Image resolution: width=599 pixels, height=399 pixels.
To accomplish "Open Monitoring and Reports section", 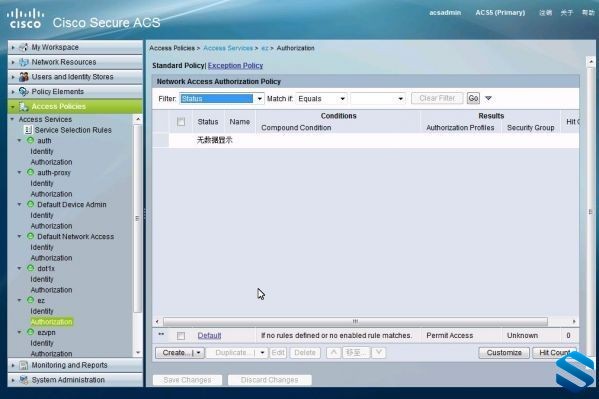I will (x=75, y=365).
